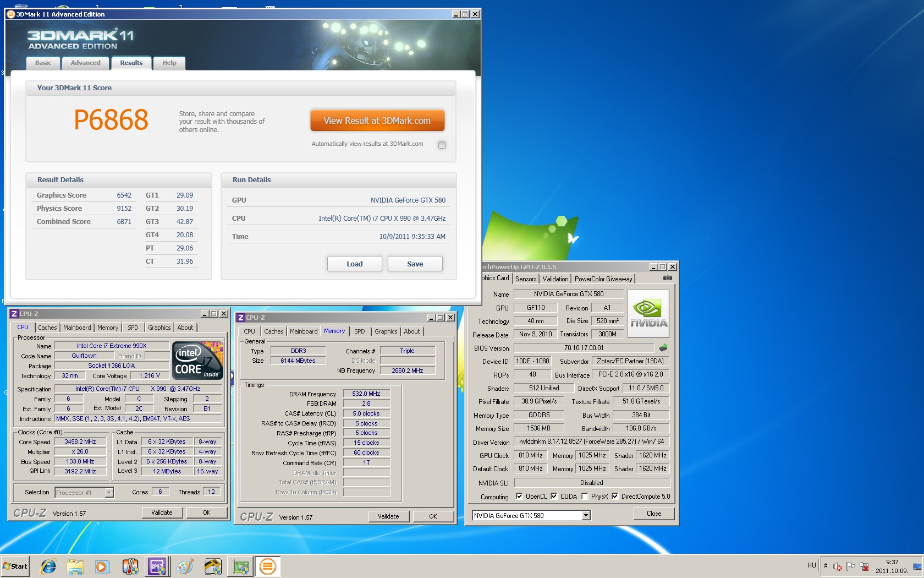
Task: Click the DRAM Frequency 532.0 MHz field
Action: click(x=366, y=394)
